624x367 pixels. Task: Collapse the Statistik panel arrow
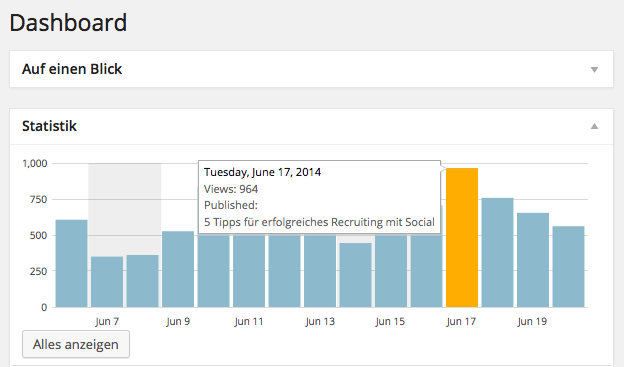[594, 126]
